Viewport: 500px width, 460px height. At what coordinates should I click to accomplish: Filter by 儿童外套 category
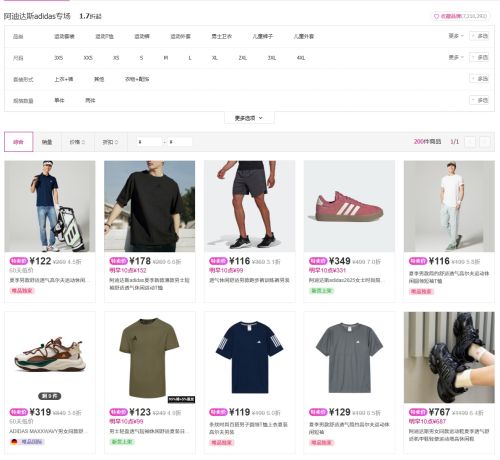pyautogui.click(x=304, y=36)
